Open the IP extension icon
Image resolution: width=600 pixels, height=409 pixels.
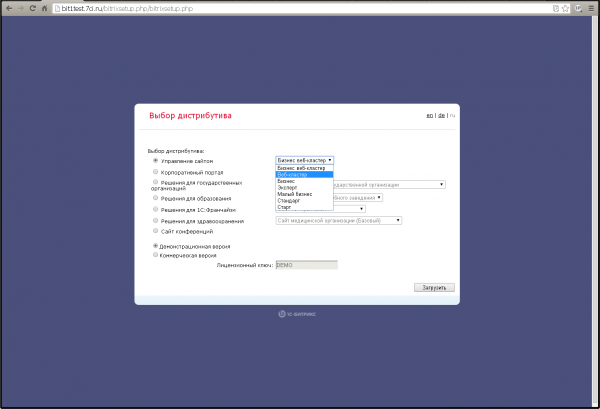click(579, 8)
